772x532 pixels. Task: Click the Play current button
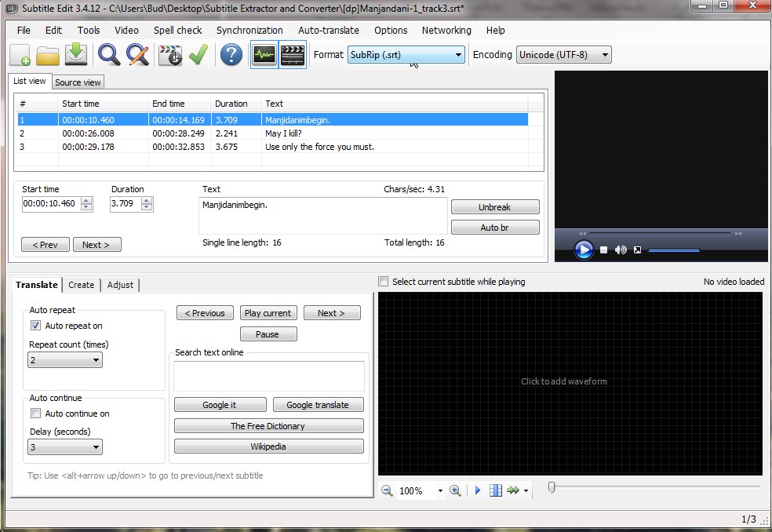(x=268, y=313)
